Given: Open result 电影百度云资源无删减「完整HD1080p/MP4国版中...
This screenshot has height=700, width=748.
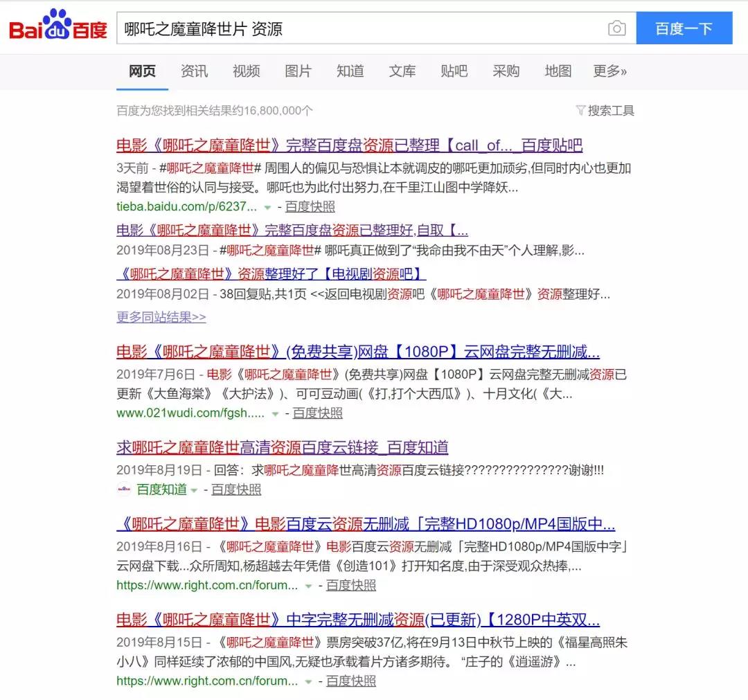Looking at the screenshot, I should pyautogui.click(x=366, y=524).
